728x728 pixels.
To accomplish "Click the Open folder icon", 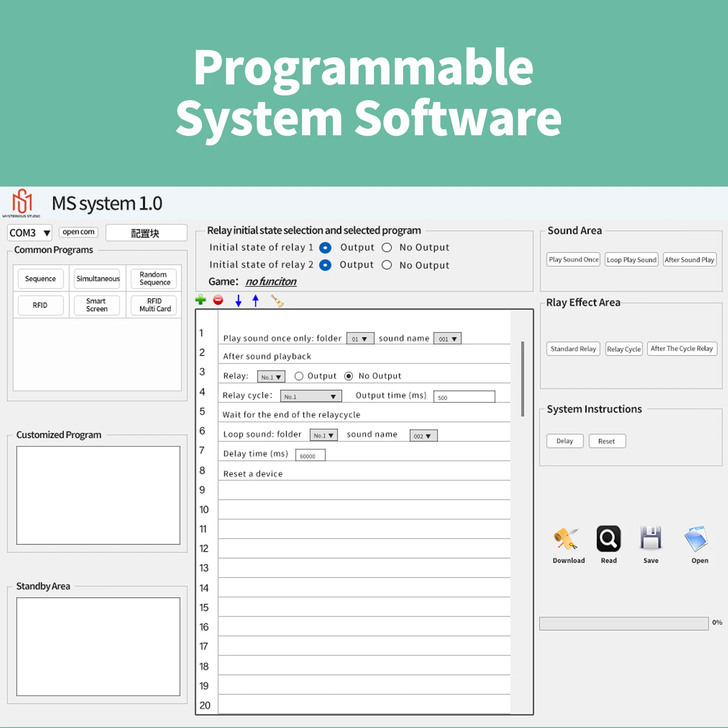I will [697, 539].
